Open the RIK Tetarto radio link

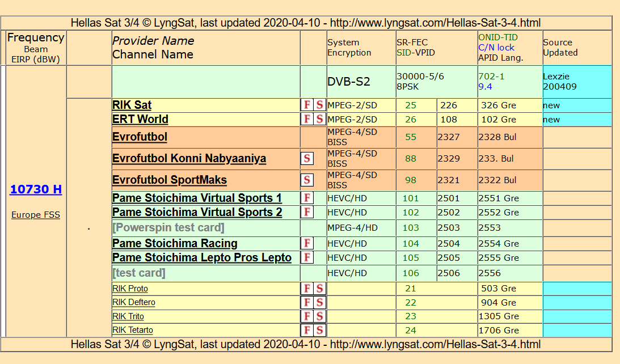pyautogui.click(x=133, y=330)
